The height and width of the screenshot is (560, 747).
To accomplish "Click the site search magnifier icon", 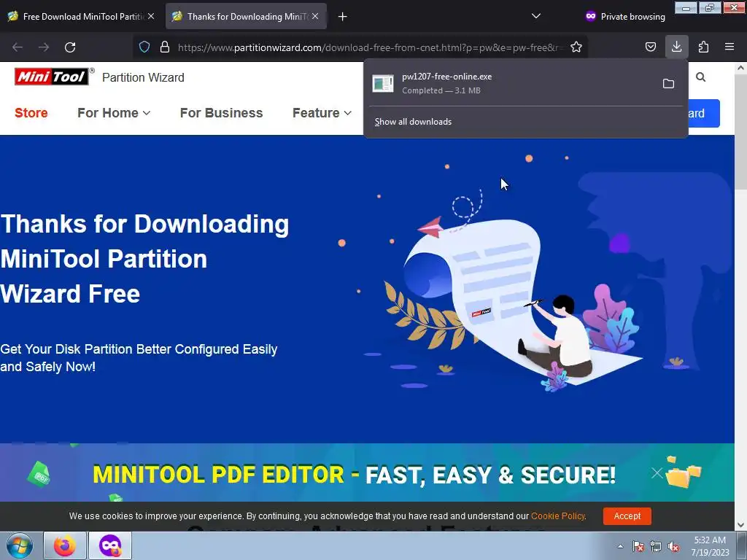I will coord(700,77).
